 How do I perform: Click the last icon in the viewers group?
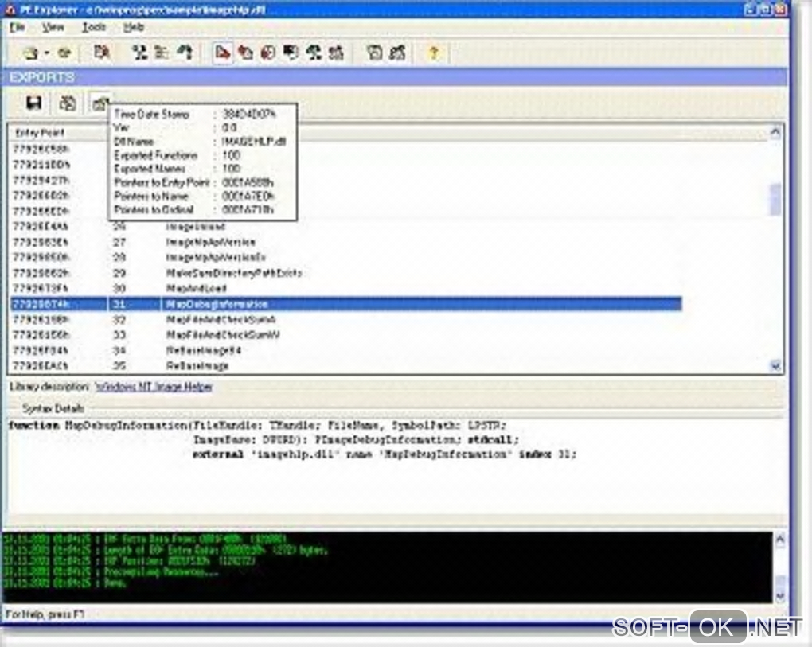[337, 53]
